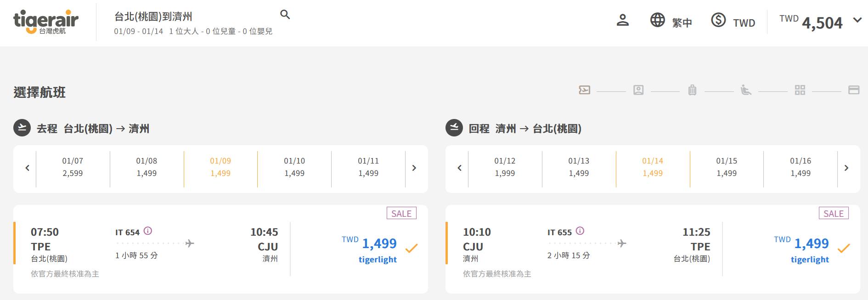Toggle the outbound TWD 1,499 tigerlight fare checkmark

[411, 249]
